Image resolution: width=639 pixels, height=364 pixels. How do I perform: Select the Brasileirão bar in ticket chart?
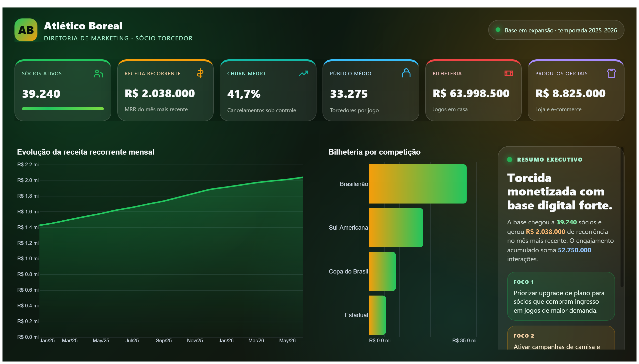418,184
